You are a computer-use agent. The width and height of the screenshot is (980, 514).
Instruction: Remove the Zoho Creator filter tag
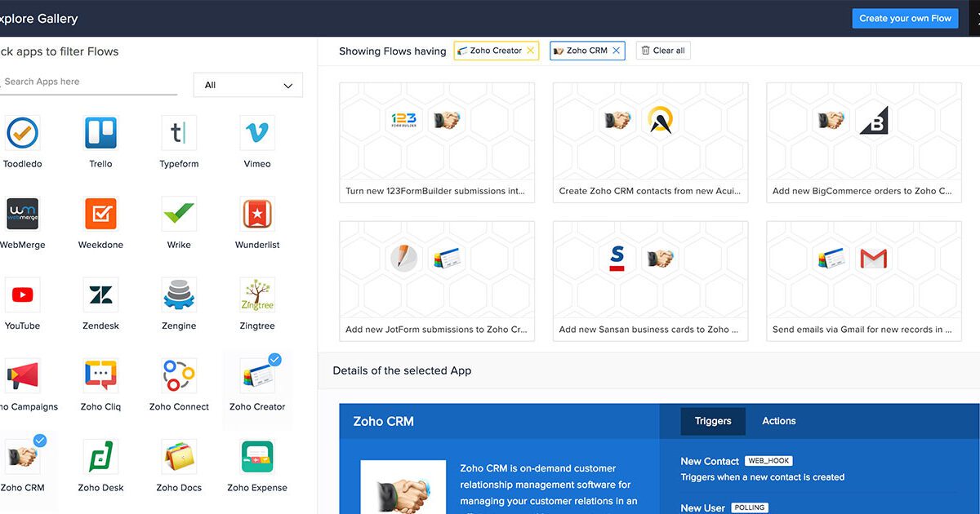[x=530, y=51]
